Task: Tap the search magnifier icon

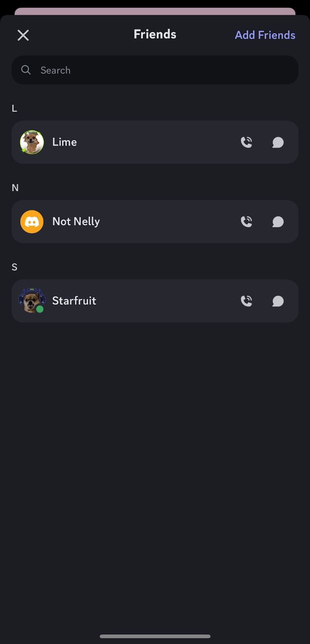Action: 26,70
